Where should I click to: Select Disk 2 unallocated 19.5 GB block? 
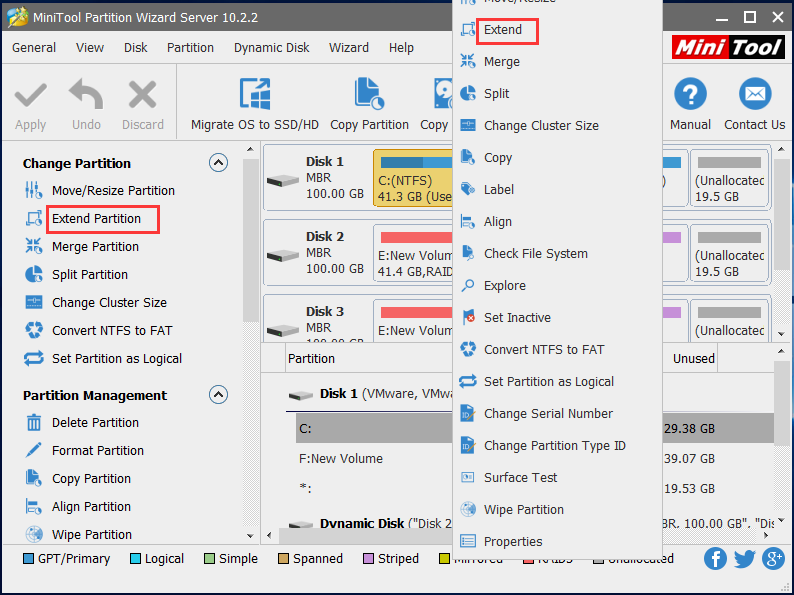pyautogui.click(x=729, y=253)
